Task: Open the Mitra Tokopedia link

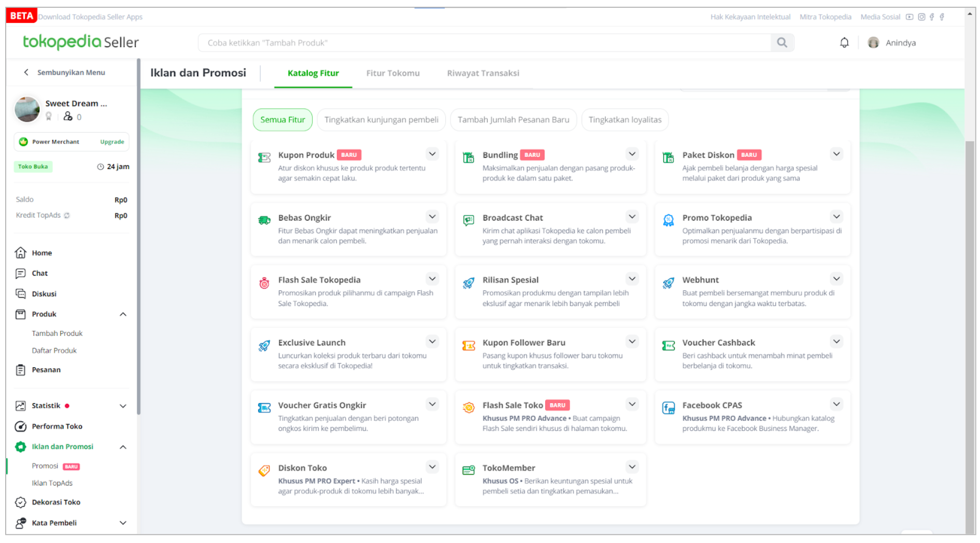Action: (825, 17)
